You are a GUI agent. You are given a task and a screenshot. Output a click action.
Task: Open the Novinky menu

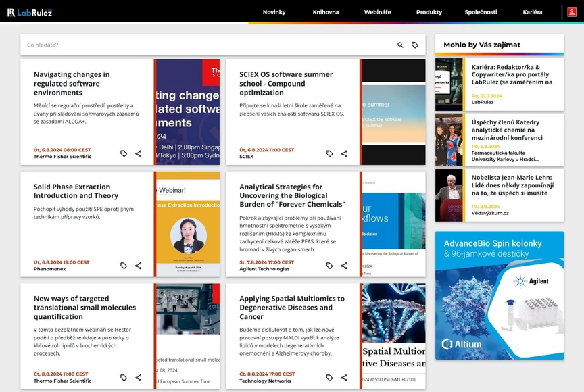pos(274,12)
